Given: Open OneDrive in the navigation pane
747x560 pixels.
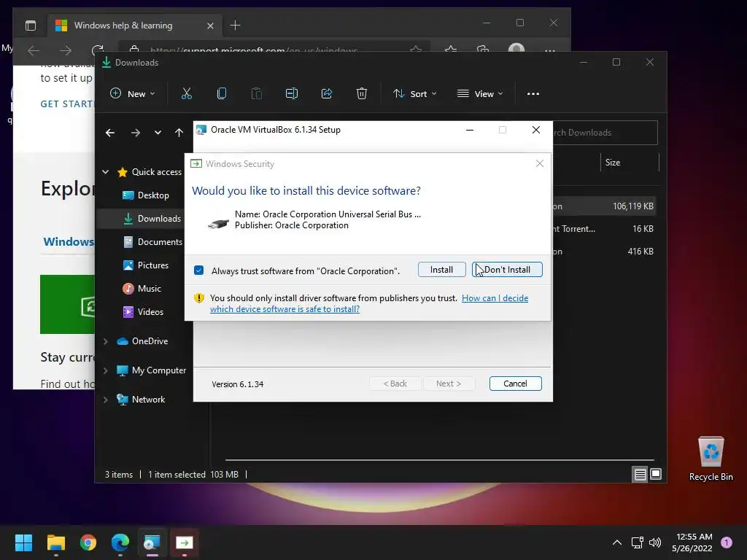Looking at the screenshot, I should [142, 341].
